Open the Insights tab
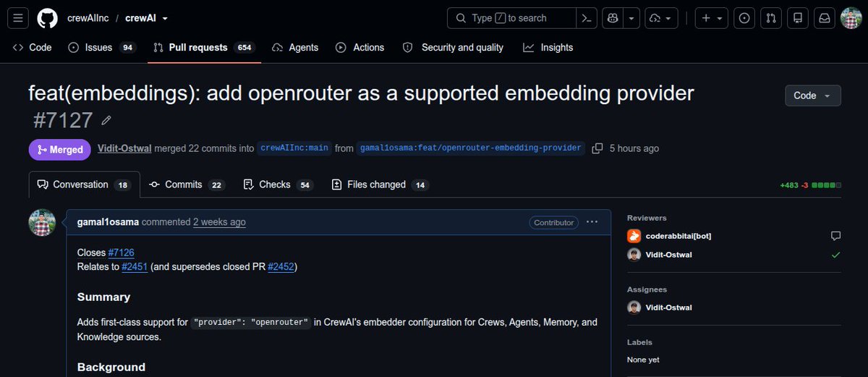 click(x=548, y=47)
